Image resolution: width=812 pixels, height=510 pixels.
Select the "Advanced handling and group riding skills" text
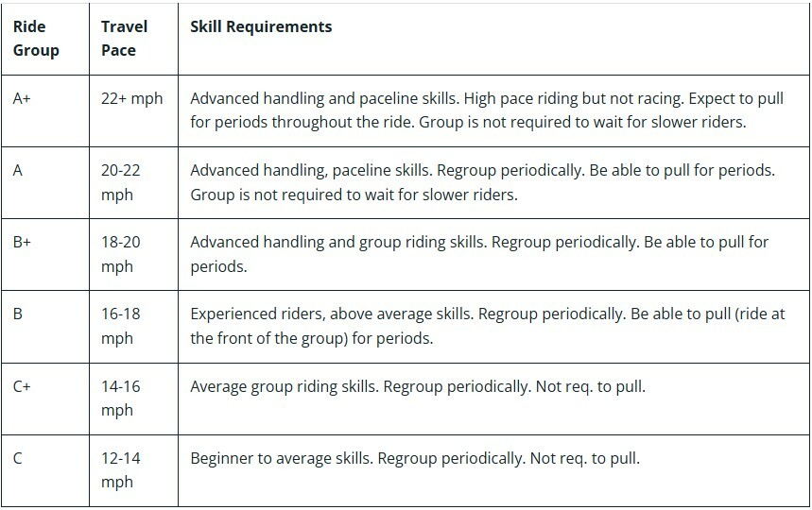click(x=338, y=242)
